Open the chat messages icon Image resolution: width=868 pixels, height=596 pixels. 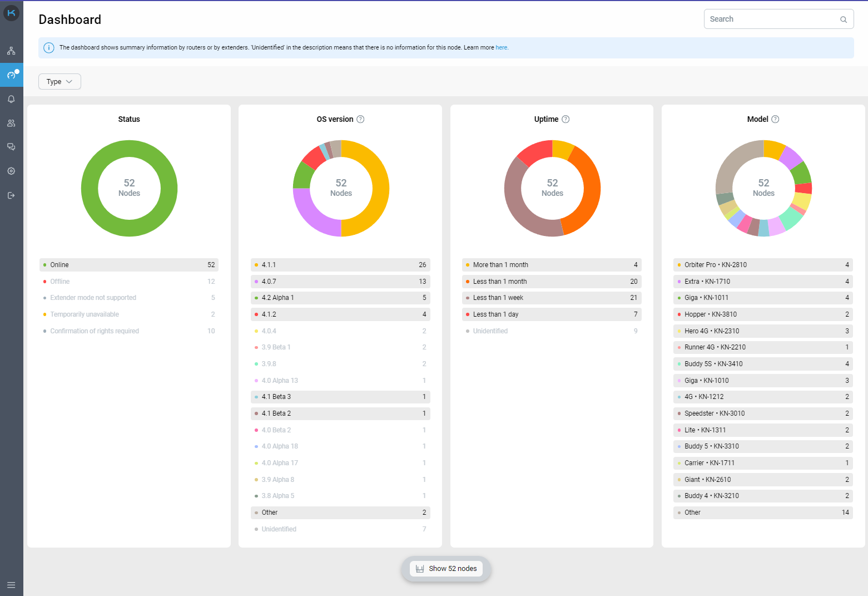pos(11,147)
